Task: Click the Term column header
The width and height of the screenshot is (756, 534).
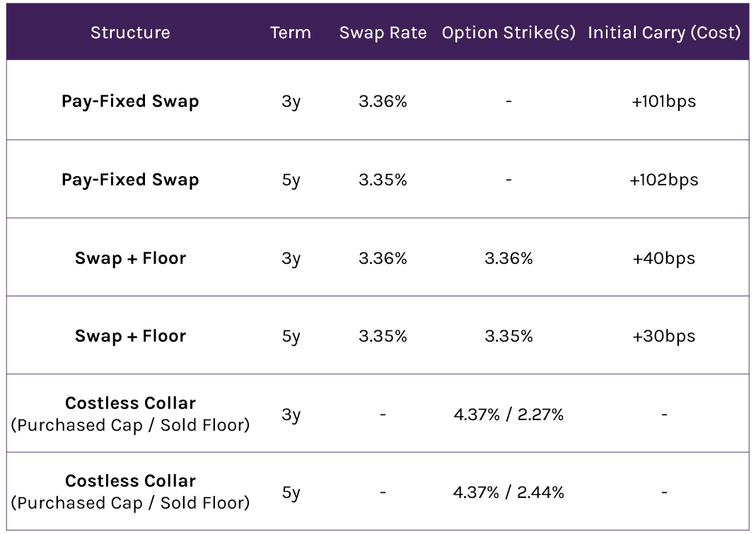Action: point(291,33)
